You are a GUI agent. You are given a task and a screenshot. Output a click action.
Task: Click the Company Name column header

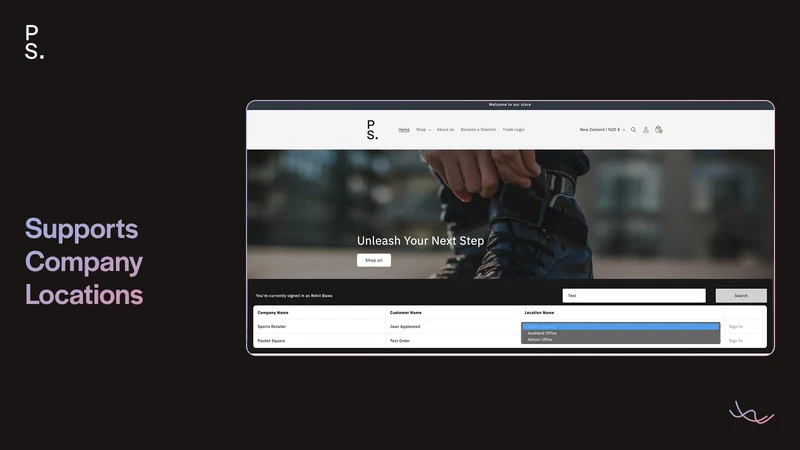(273, 313)
